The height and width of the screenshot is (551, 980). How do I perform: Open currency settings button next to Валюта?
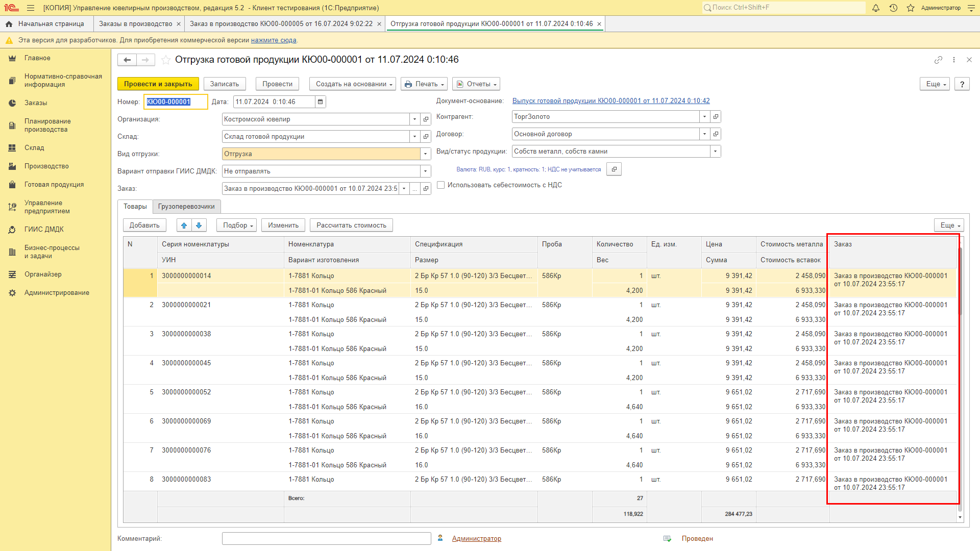(x=614, y=169)
